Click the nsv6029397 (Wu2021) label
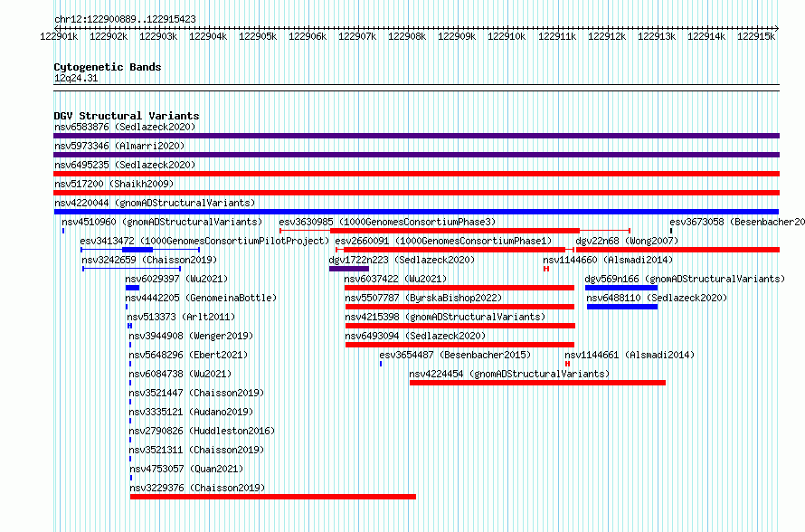The height and width of the screenshot is (532, 805). (x=176, y=279)
